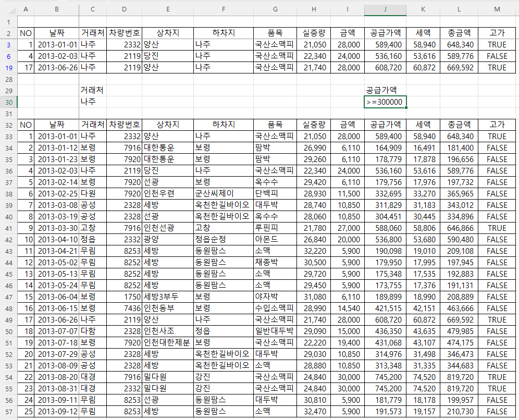The image size is (519, 420).
Task: Click vehicle number 7436 in row 48
Action: [x=125, y=308]
